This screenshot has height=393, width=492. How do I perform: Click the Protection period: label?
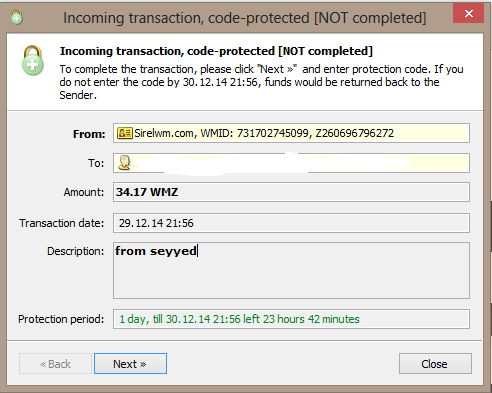pyautogui.click(x=61, y=319)
